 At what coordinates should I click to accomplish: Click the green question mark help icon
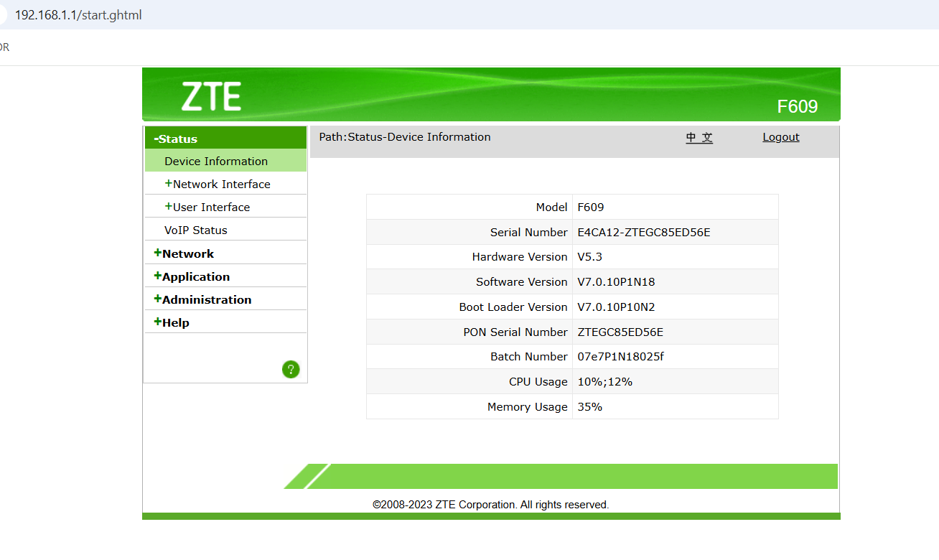(291, 370)
